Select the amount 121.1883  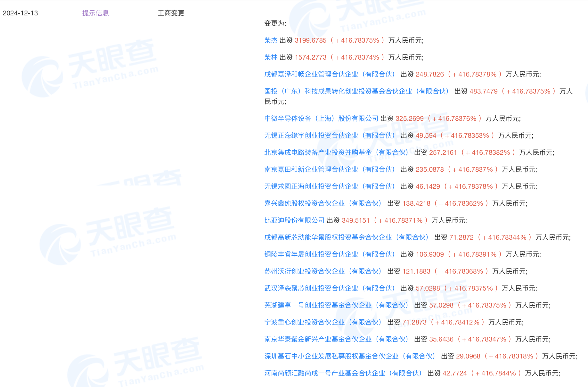click(x=416, y=271)
